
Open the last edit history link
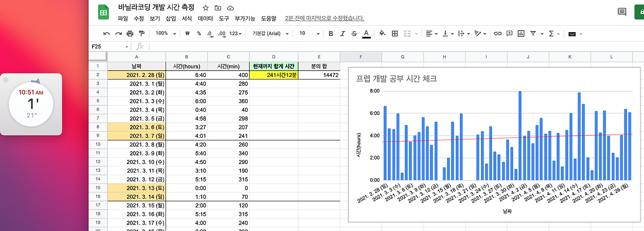(325, 18)
